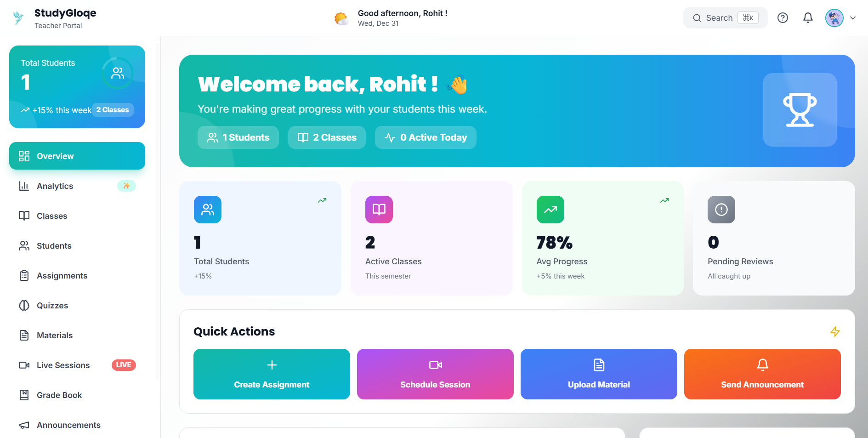The image size is (868, 438).
Task: Open the notifications bell in header
Action: point(808,18)
